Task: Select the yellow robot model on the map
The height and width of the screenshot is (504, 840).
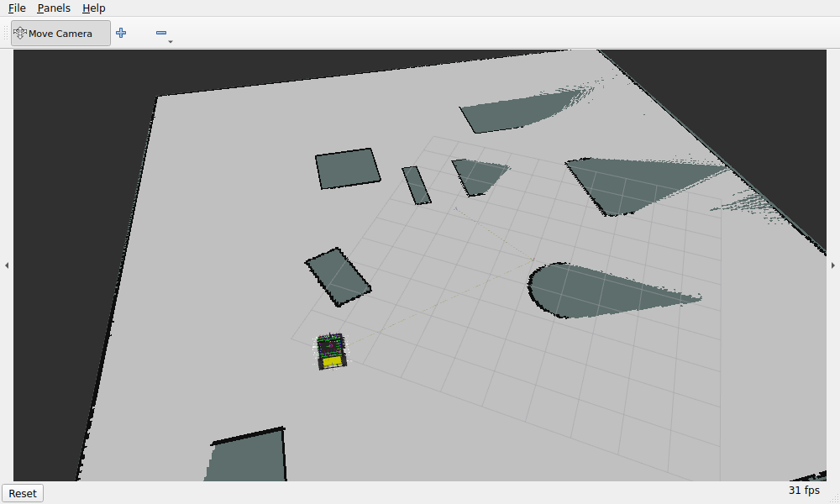Action: click(x=332, y=351)
